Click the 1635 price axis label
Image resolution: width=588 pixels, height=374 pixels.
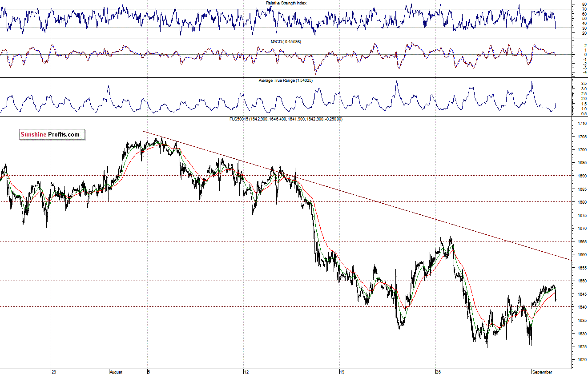[x=581, y=320]
